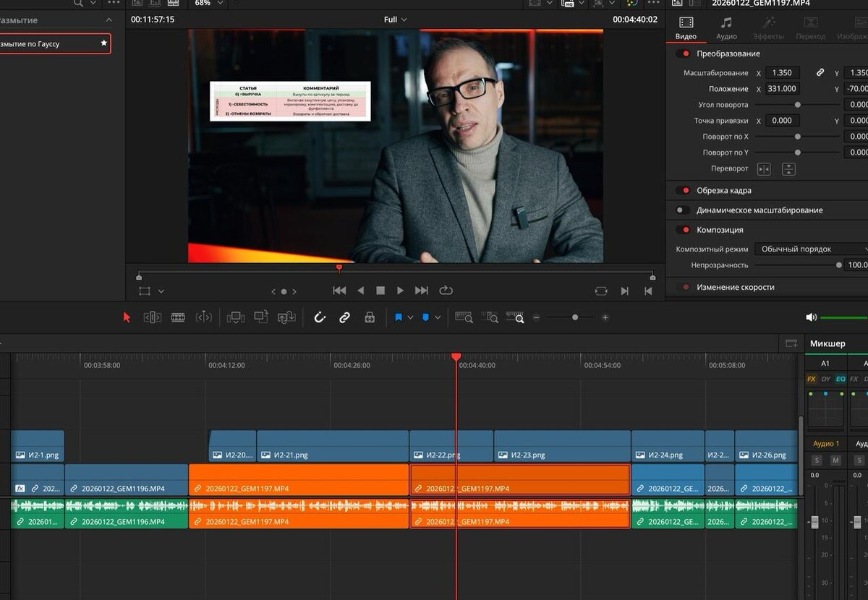
Task: Click the Overwrite Clip toolbar icon
Action: (x=261, y=317)
